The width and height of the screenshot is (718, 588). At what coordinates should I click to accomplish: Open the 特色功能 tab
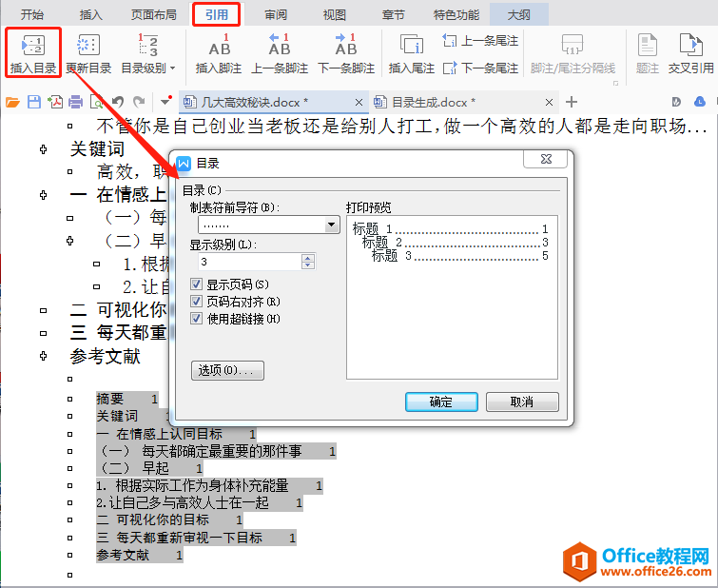pyautogui.click(x=456, y=14)
